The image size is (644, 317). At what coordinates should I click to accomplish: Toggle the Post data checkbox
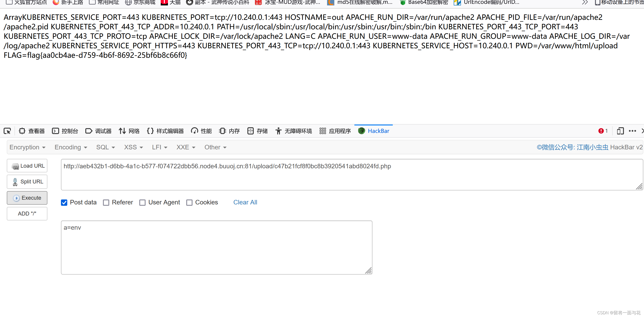pyautogui.click(x=65, y=202)
